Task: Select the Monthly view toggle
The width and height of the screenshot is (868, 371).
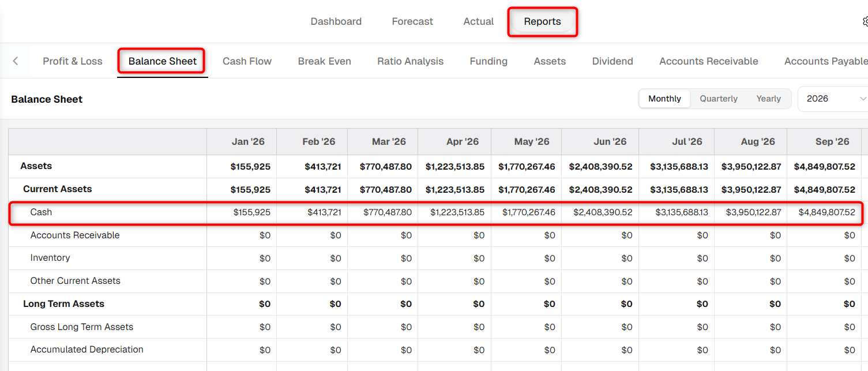Action: click(x=664, y=99)
